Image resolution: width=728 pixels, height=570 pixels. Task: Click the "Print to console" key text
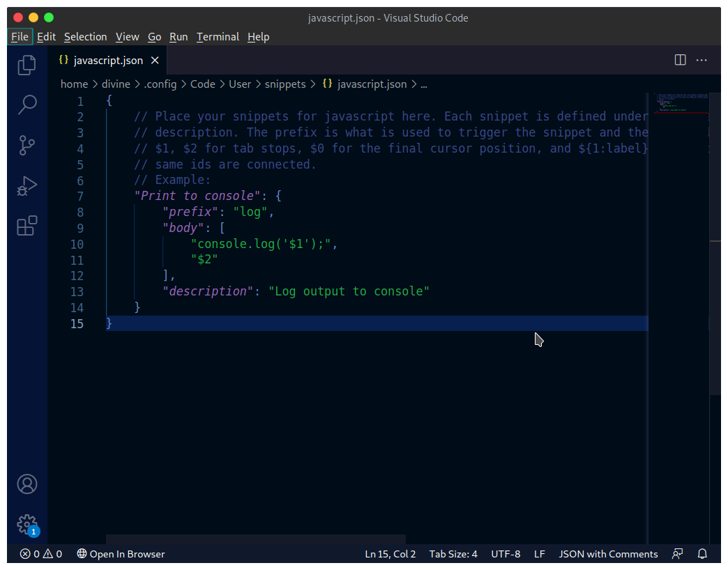pos(197,196)
